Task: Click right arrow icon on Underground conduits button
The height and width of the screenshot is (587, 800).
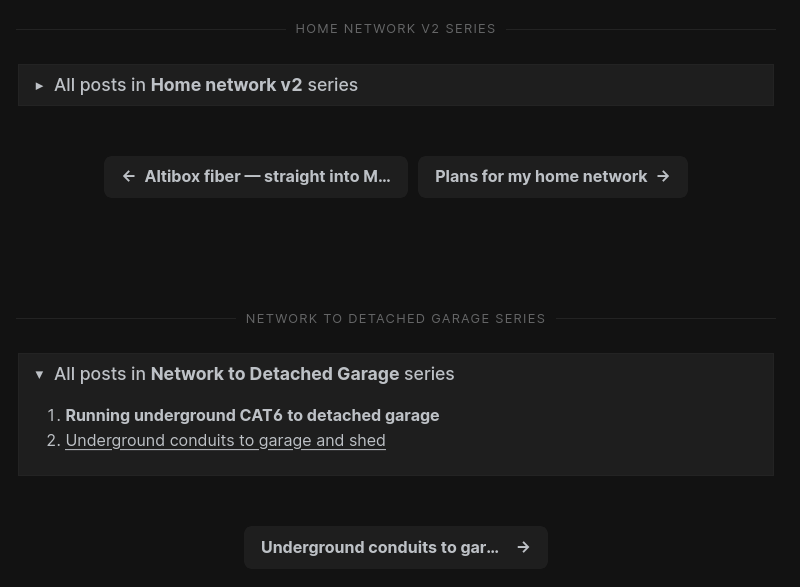Action: click(523, 547)
